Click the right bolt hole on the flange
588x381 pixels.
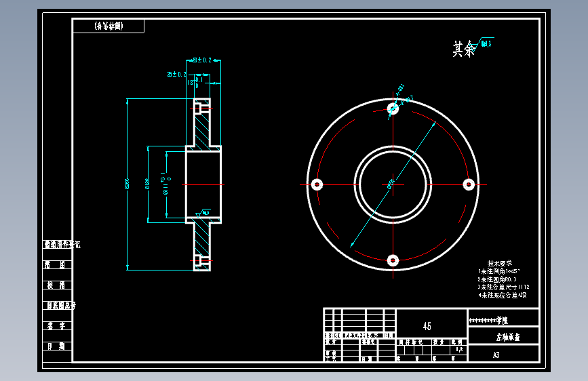tap(469, 184)
